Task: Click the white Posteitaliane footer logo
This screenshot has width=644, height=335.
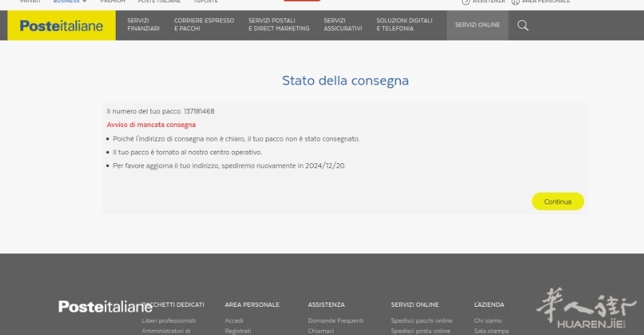Action: click(x=105, y=307)
